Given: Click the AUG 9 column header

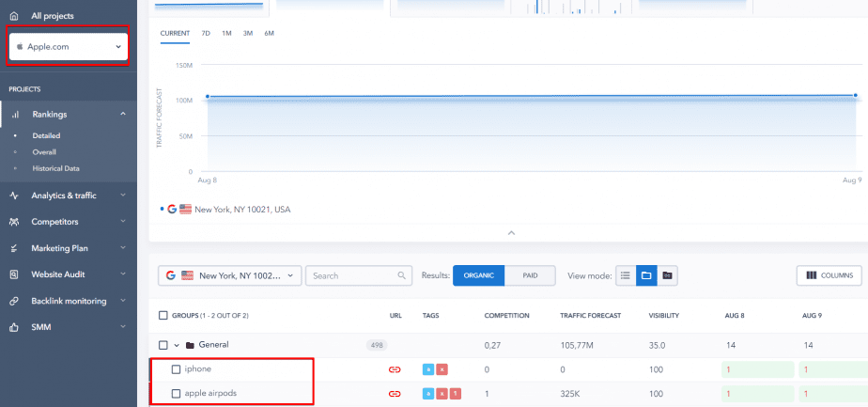Looking at the screenshot, I should [812, 316].
